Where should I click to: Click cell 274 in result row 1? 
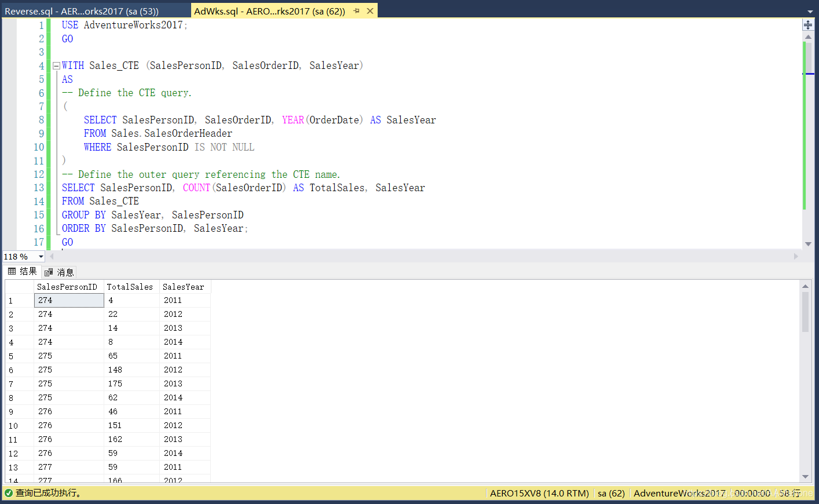click(x=69, y=300)
